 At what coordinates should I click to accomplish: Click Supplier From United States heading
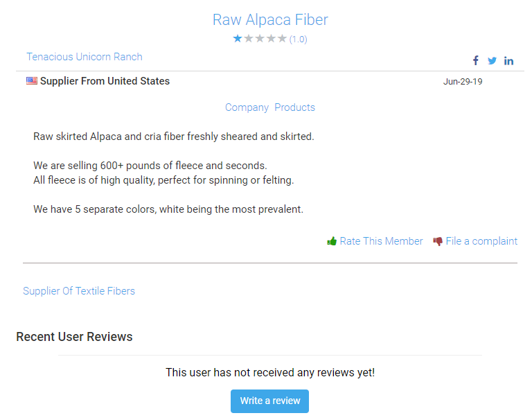click(105, 81)
